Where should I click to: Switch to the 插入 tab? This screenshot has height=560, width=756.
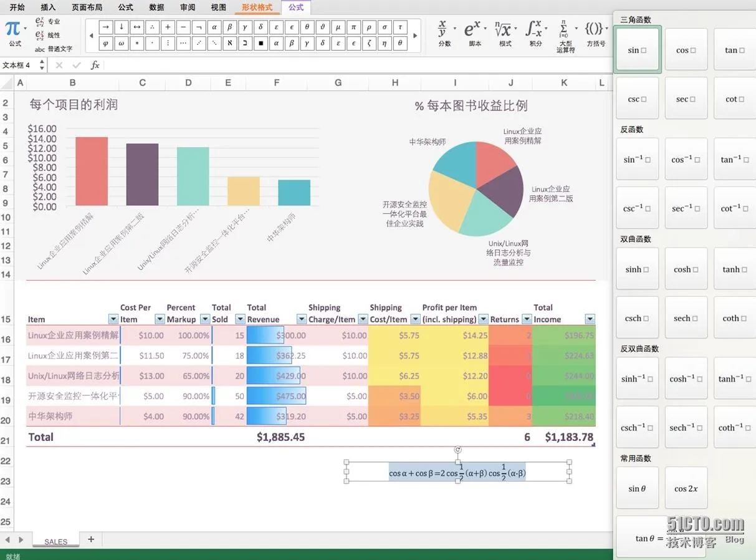coord(48,7)
